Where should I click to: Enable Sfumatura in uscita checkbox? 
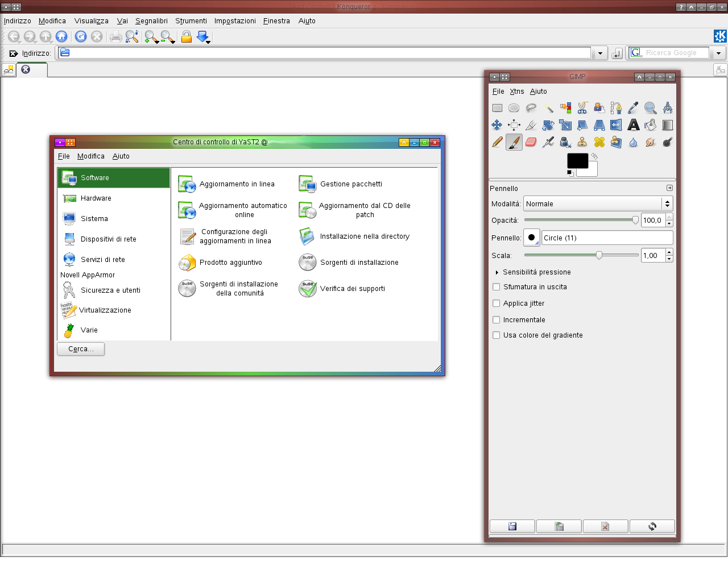click(497, 287)
